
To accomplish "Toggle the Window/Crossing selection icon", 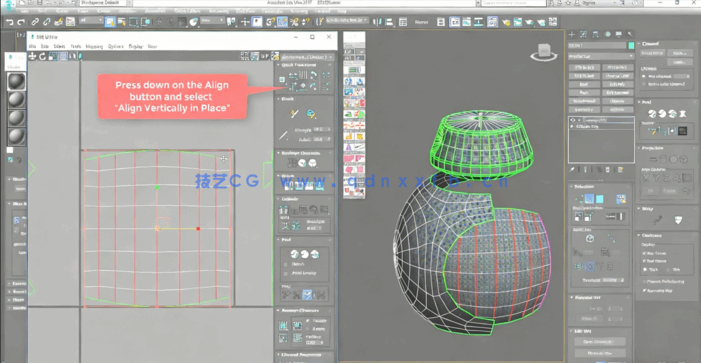I will (146, 21).
